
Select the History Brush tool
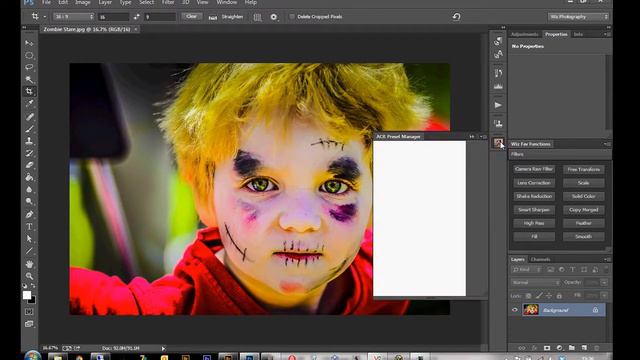pyautogui.click(x=29, y=153)
